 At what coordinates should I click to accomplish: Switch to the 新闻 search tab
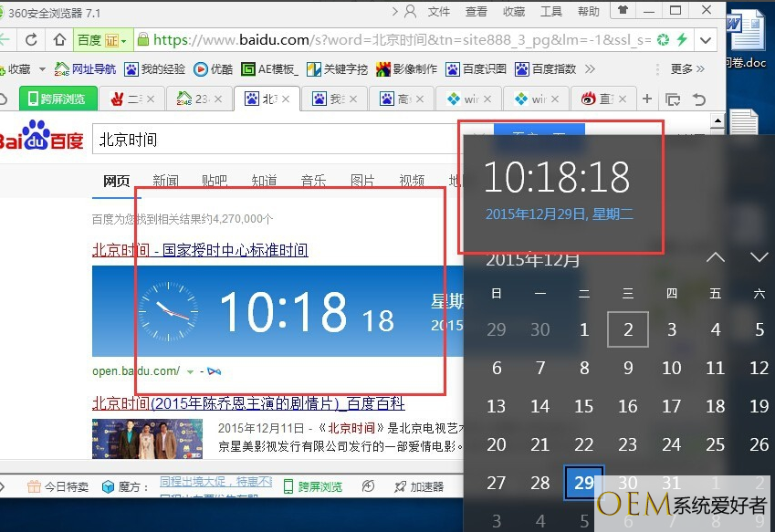click(x=165, y=181)
